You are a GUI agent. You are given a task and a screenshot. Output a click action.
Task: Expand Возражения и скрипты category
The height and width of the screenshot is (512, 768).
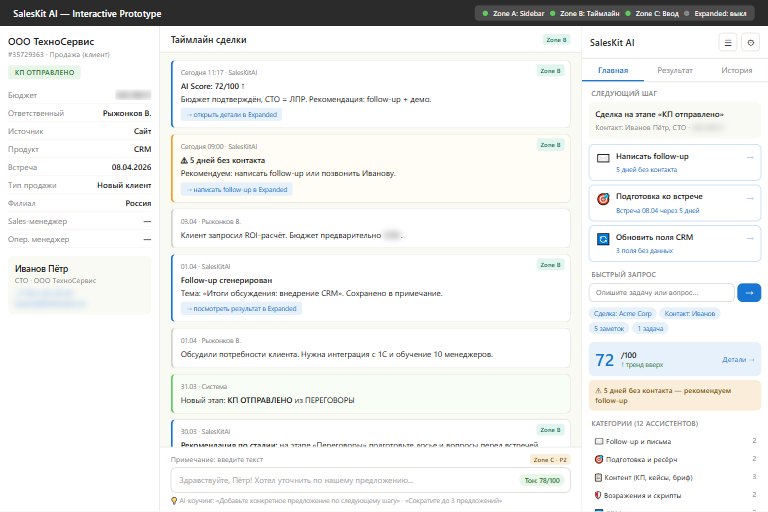coord(674,495)
